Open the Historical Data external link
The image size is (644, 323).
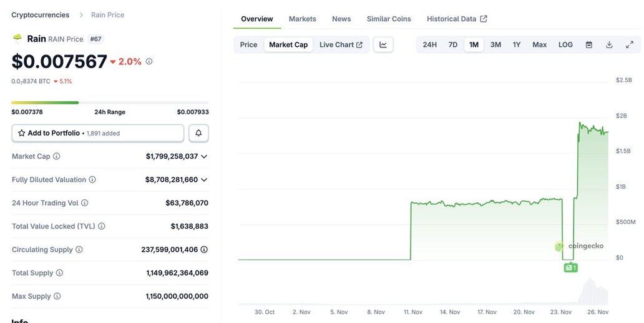coord(457,19)
